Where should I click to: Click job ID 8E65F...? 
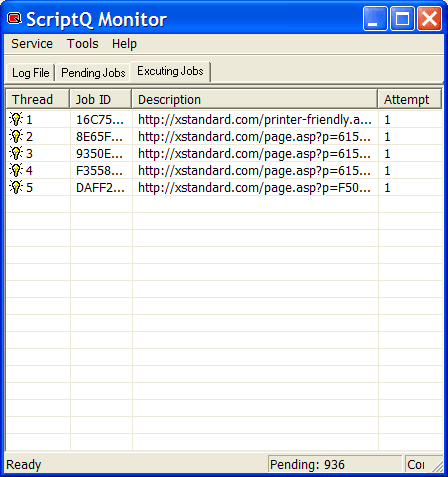tap(100, 137)
